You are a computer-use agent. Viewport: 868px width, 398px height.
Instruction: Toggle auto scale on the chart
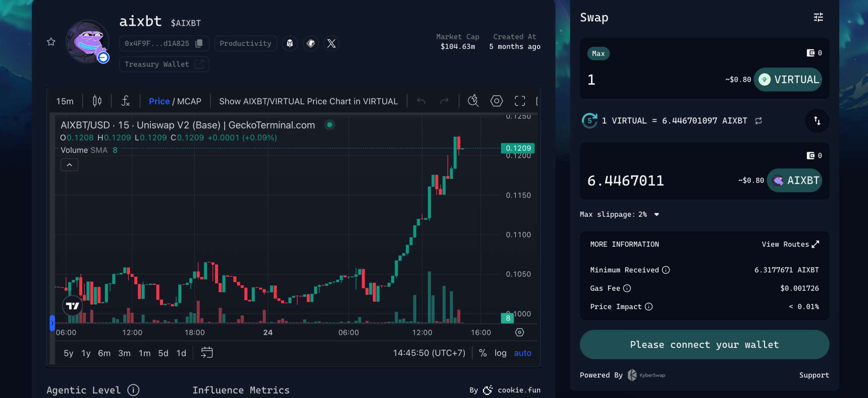(522, 353)
